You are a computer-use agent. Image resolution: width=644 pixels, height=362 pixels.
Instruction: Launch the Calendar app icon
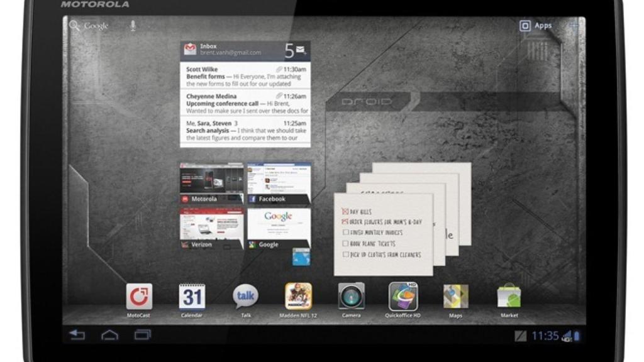point(192,297)
